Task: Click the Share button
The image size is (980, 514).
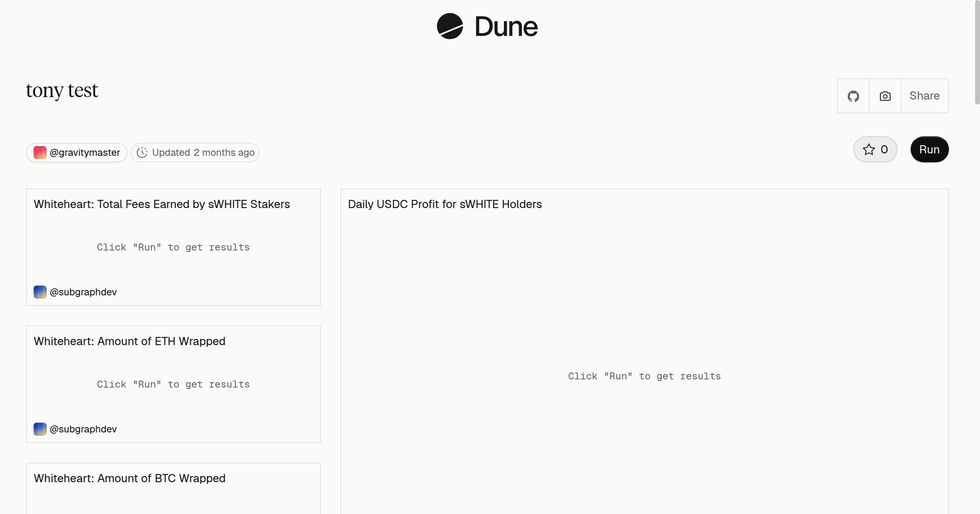Action: coord(924,96)
